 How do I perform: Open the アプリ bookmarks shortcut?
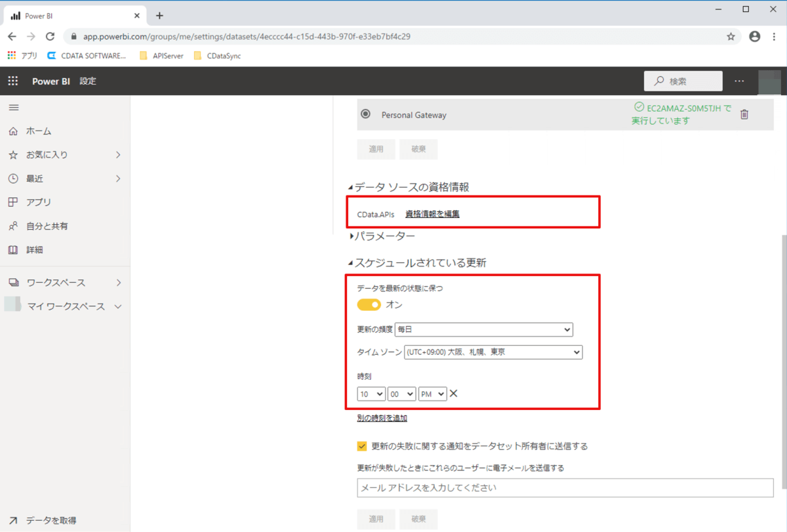pyautogui.click(x=22, y=56)
